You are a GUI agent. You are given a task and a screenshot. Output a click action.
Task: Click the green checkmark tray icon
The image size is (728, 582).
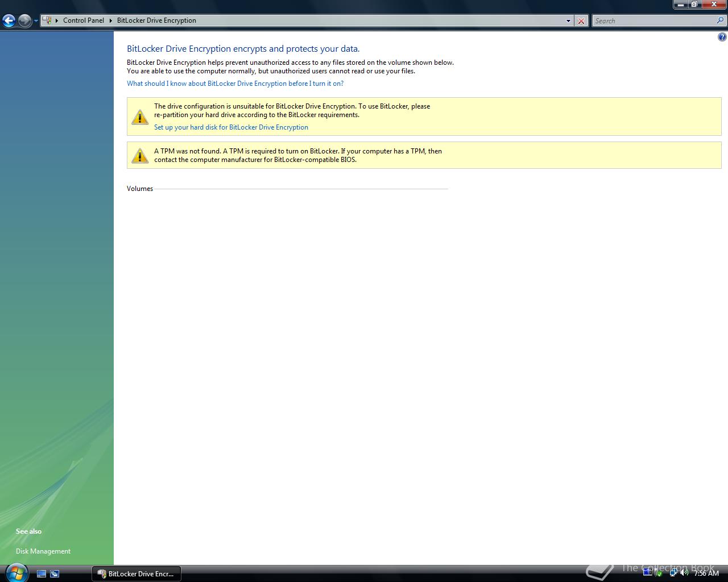(x=659, y=573)
